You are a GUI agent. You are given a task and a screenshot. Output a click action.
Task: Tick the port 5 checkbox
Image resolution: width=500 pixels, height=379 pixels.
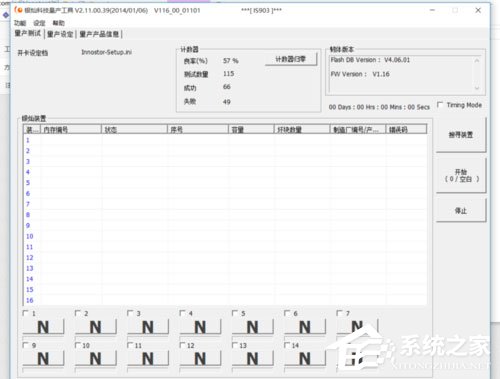pos(235,313)
